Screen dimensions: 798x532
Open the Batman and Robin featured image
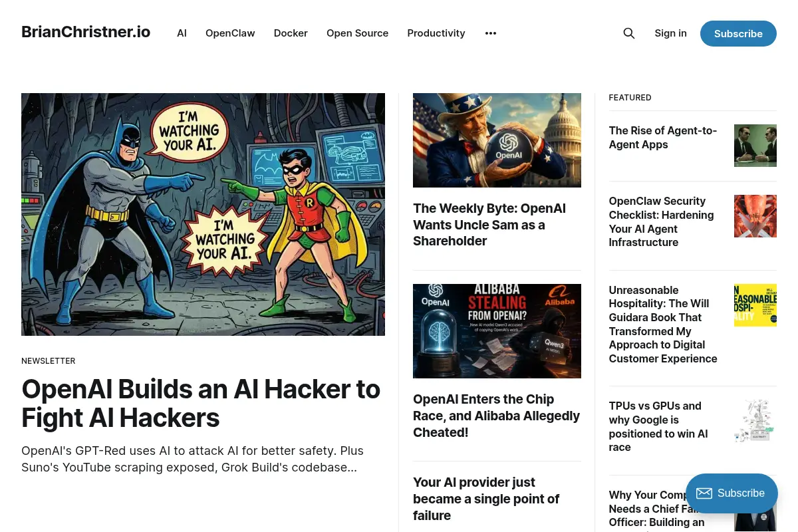[203, 214]
